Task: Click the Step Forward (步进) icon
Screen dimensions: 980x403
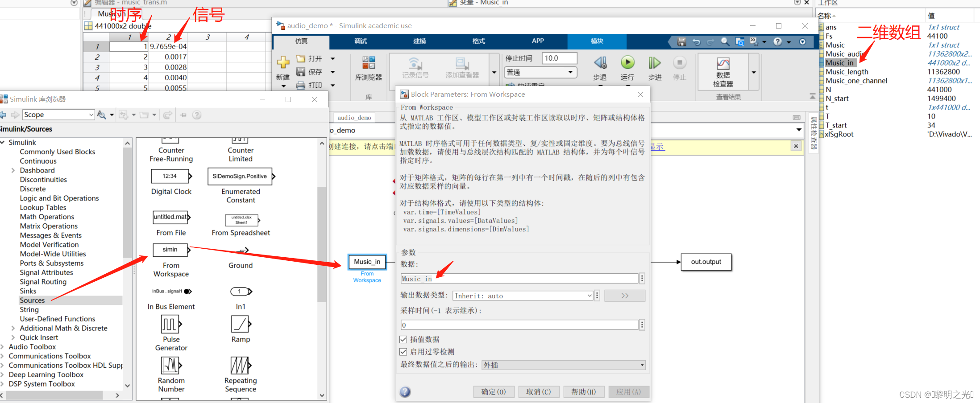Action: pyautogui.click(x=655, y=63)
